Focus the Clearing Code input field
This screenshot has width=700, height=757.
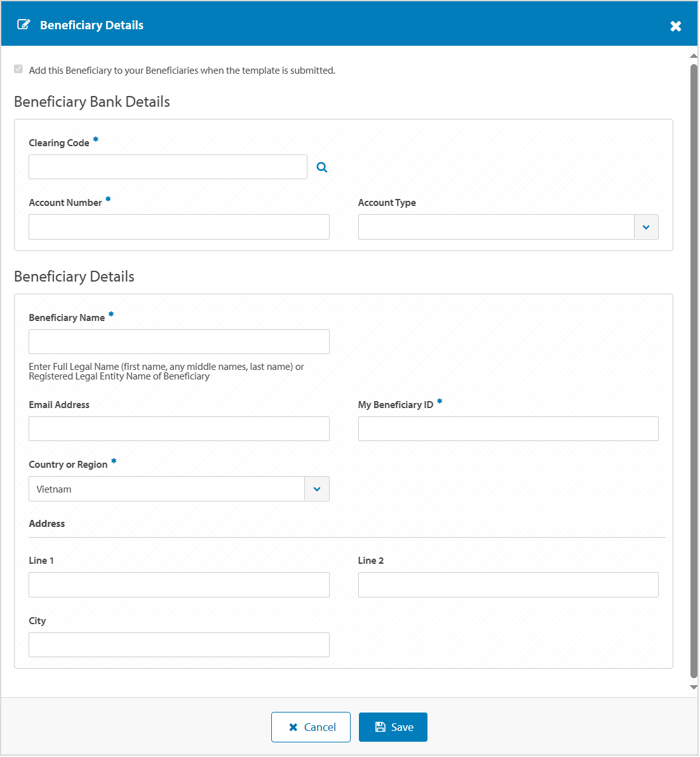[x=168, y=167]
